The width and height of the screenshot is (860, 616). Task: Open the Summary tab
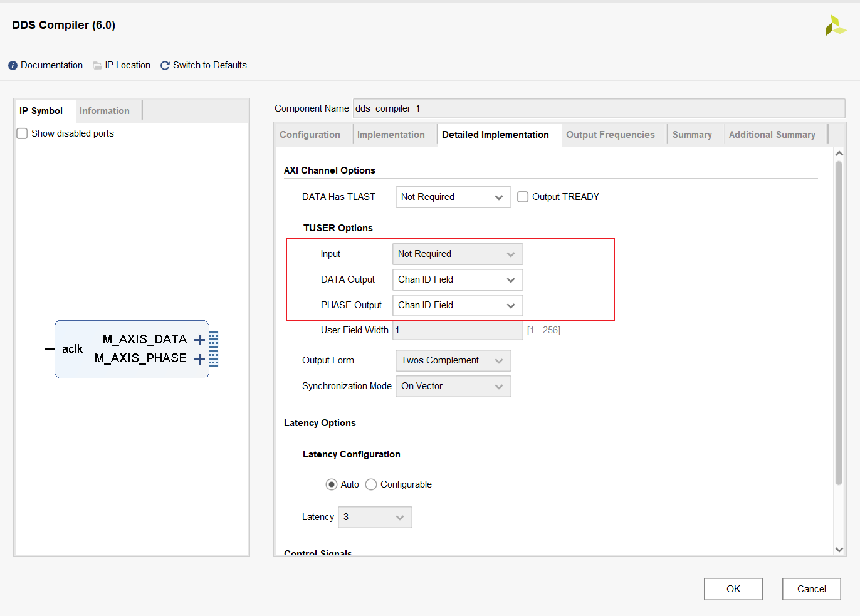(x=692, y=135)
